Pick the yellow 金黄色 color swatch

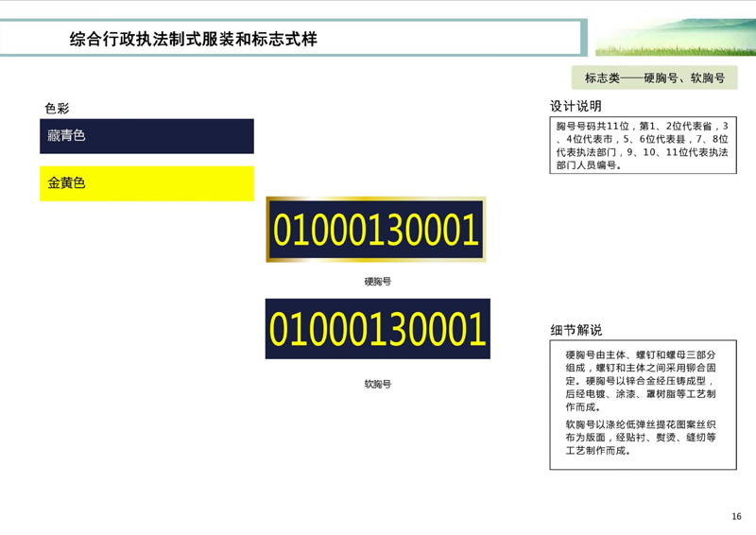coord(146,183)
